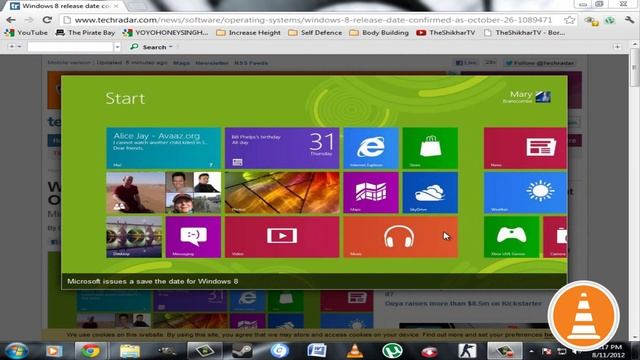This screenshot has width=640, height=360.
Task: Open the TheShikharTV - Bor... bookmark
Action: point(524,33)
